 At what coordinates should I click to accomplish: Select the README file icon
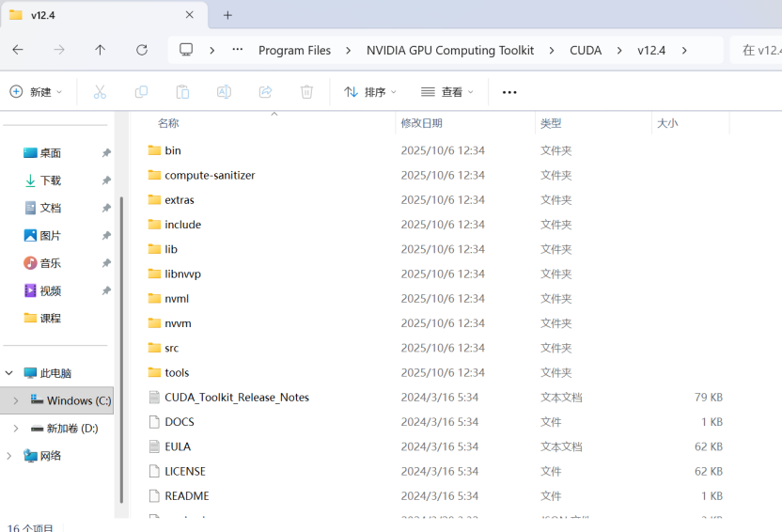(x=154, y=496)
